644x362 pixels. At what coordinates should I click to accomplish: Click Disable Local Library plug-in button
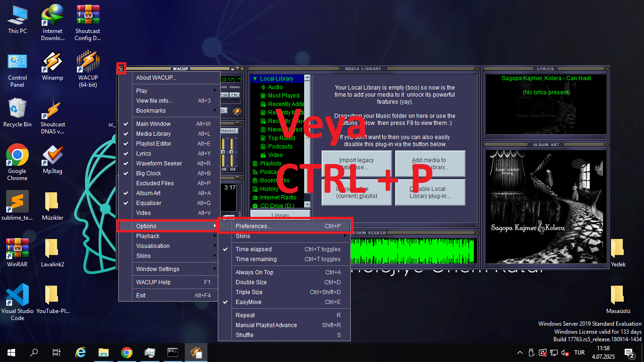[x=430, y=192]
